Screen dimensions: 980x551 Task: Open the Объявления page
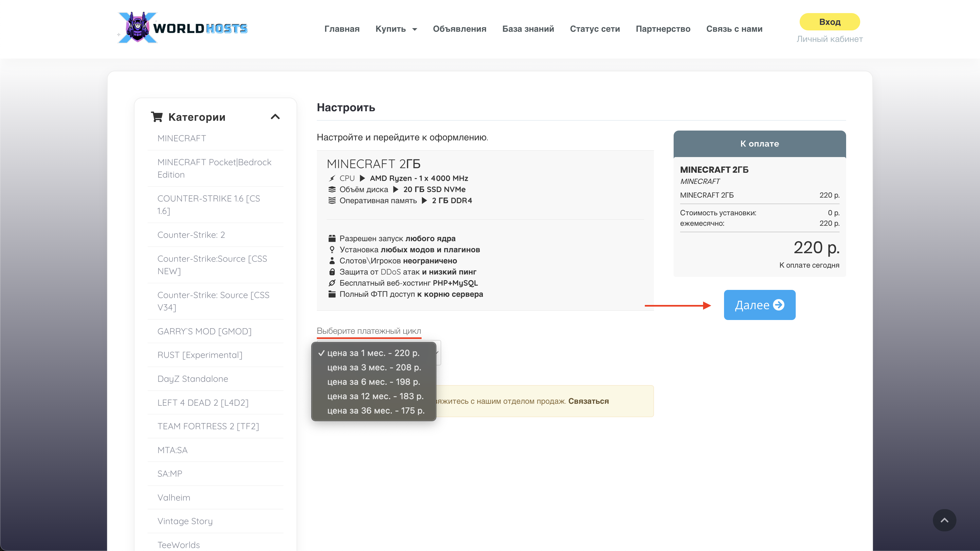click(459, 29)
